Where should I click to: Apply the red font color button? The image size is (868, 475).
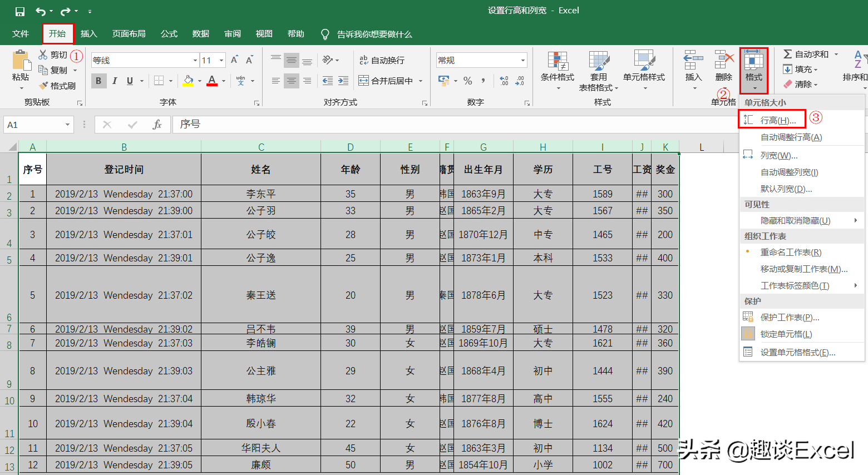click(x=212, y=81)
